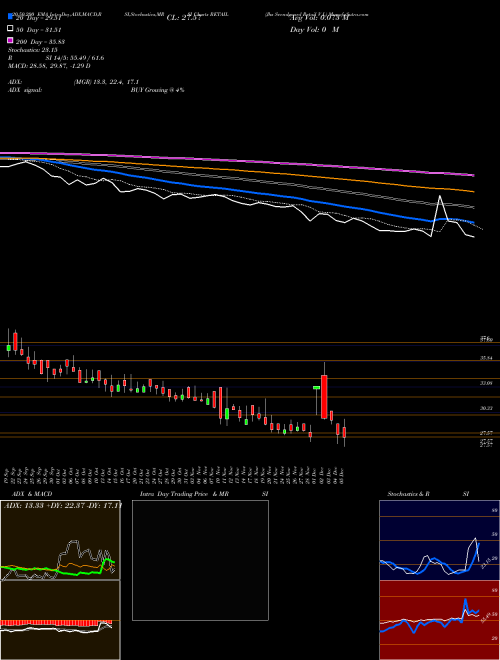Click the 'Stochastics & R' panel title

click(409, 494)
